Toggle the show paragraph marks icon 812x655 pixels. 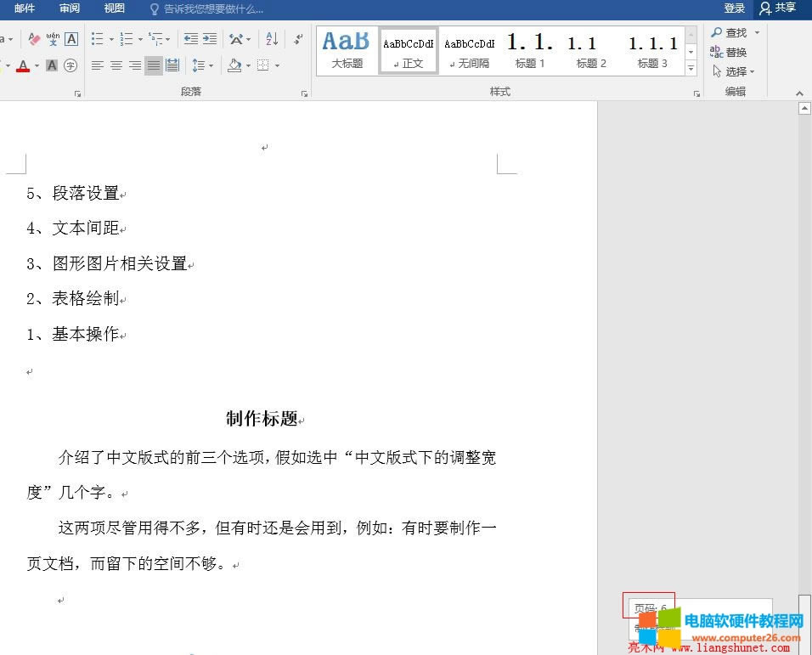coord(296,39)
